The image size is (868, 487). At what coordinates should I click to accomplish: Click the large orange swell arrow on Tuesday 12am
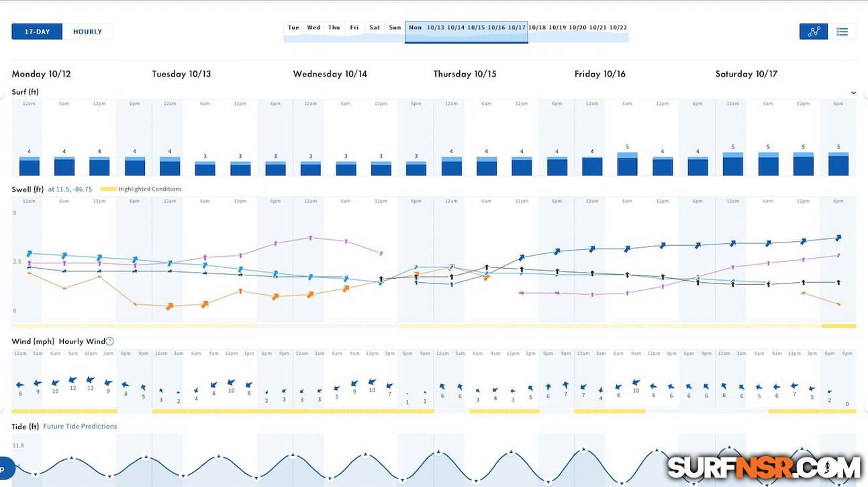pyautogui.click(x=170, y=306)
